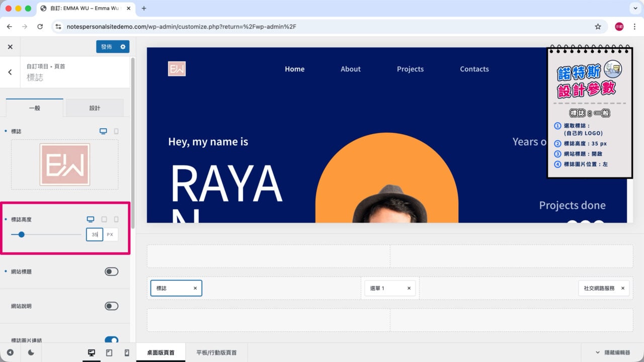
Task: Remove 選單 1 element from header builder
Action: [409, 288]
